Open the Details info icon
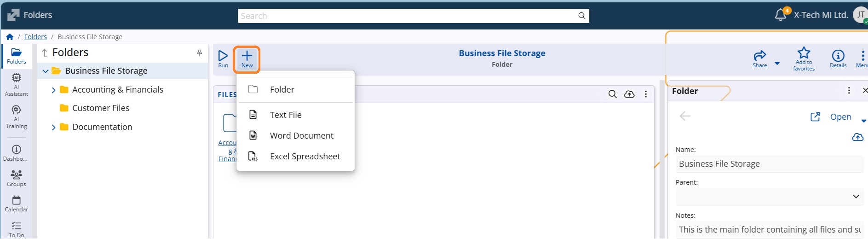868x239 pixels. coord(838,59)
